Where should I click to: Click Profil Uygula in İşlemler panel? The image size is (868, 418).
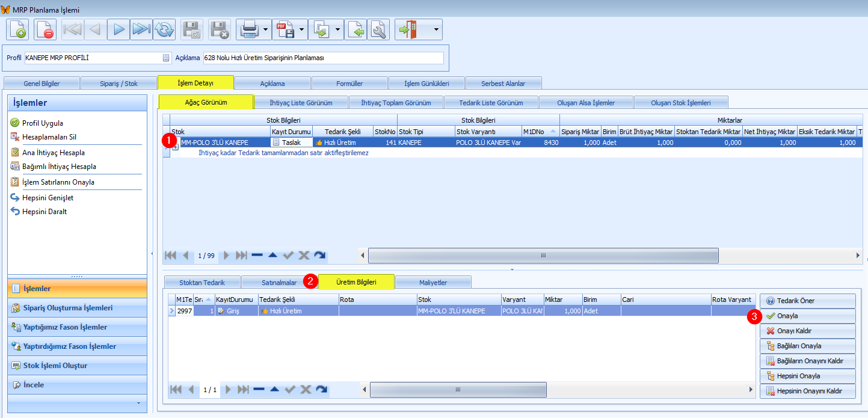click(43, 123)
